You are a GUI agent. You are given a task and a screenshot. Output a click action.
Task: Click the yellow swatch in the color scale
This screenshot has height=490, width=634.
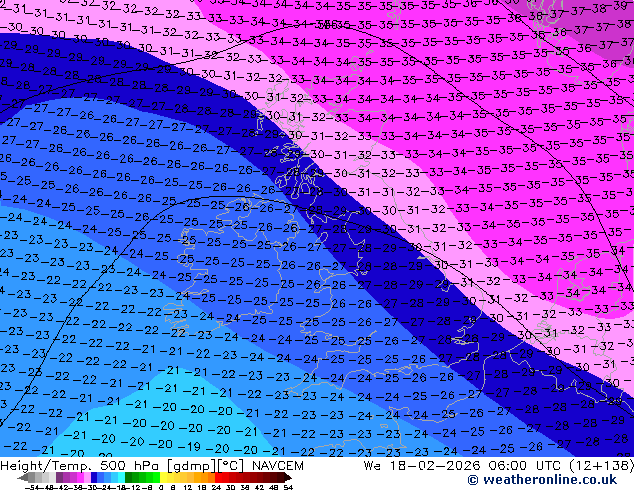click(163, 477)
